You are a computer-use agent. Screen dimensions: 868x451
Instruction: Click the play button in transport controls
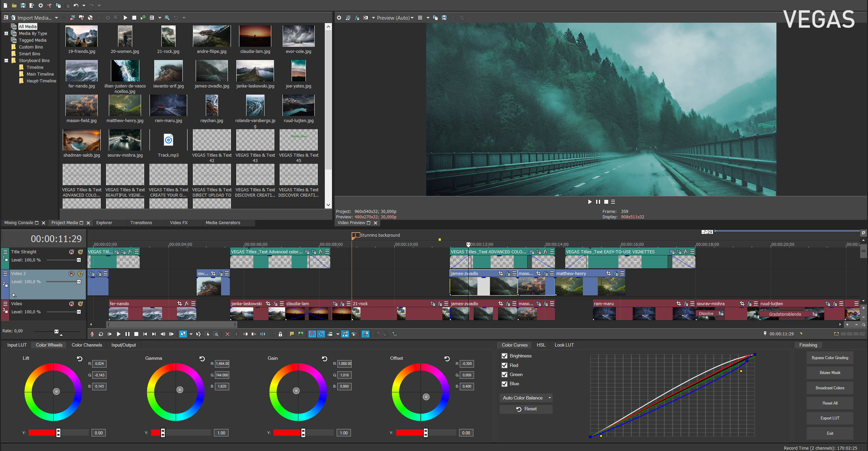[119, 335]
